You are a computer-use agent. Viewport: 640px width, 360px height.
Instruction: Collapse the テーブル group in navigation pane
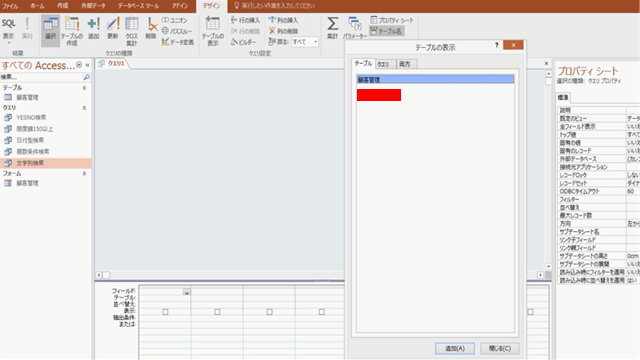(x=84, y=88)
